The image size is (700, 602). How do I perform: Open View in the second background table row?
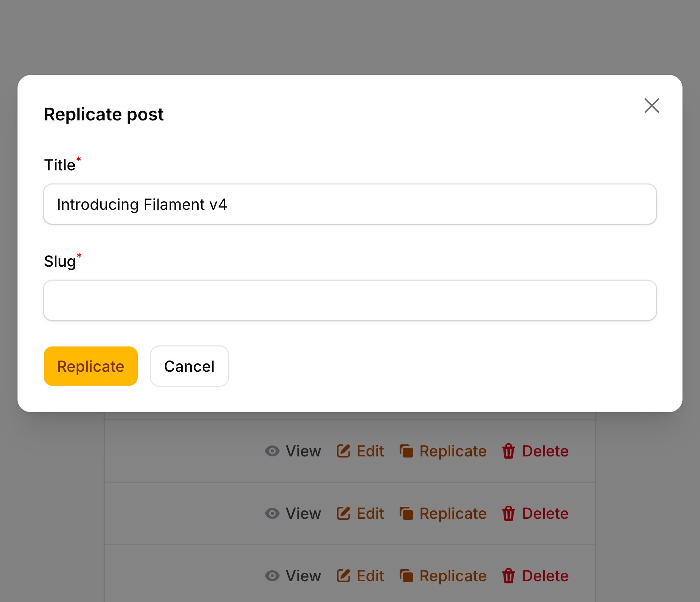pyautogui.click(x=293, y=513)
